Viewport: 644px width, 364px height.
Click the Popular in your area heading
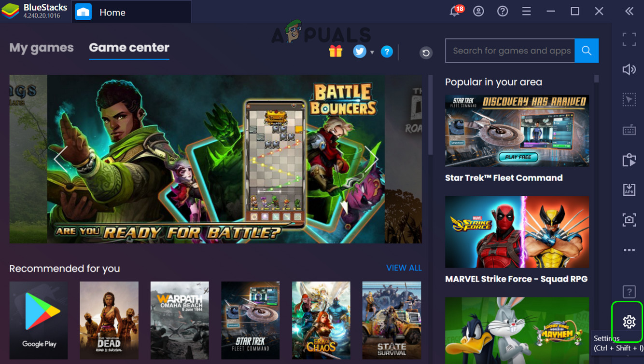coord(493,82)
